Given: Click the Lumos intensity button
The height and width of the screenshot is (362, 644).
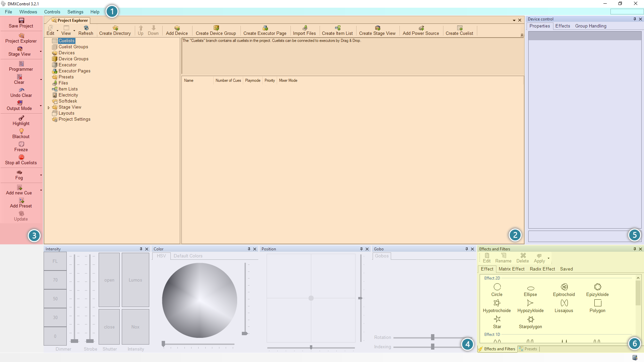Looking at the screenshot, I should 135,280.
